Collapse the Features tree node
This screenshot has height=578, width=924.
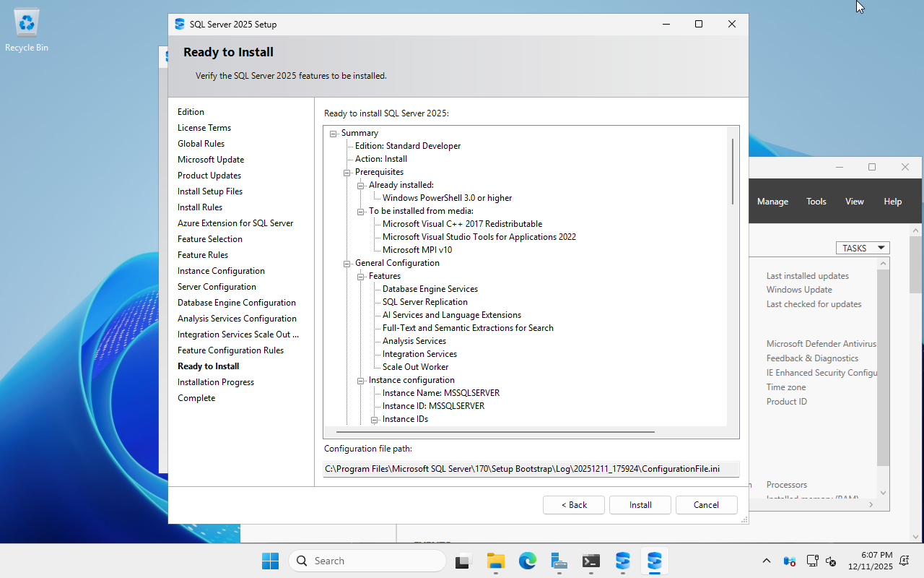[361, 277]
